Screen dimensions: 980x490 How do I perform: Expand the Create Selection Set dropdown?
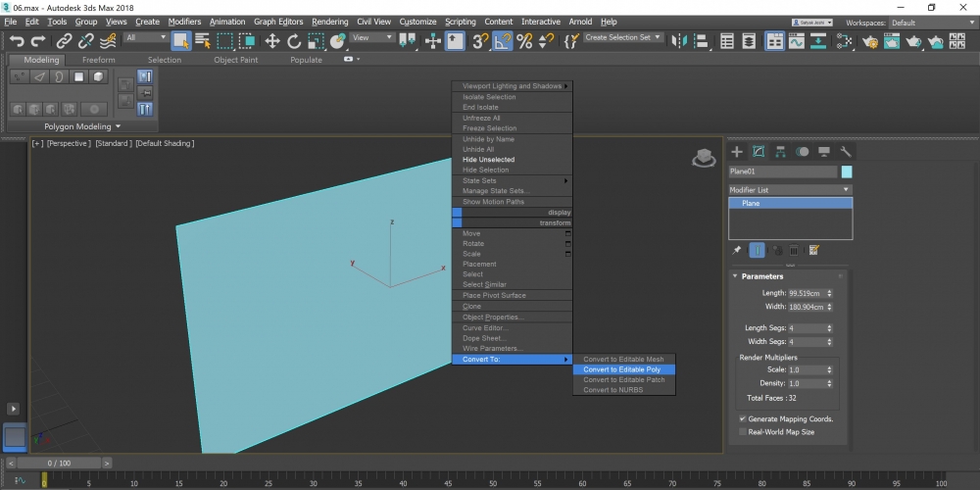[x=659, y=38]
